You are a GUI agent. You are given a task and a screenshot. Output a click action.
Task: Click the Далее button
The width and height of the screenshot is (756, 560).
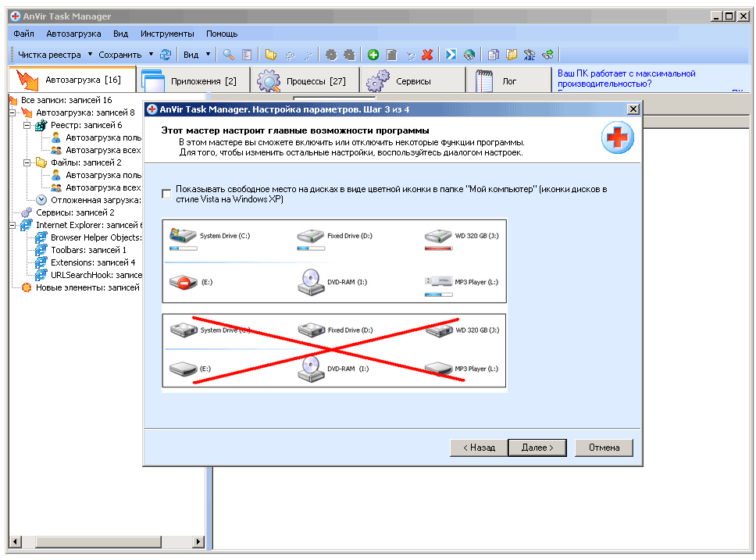click(x=537, y=448)
